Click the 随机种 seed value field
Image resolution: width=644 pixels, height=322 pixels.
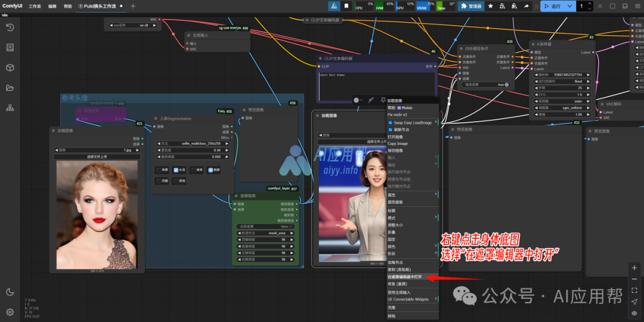[562, 75]
